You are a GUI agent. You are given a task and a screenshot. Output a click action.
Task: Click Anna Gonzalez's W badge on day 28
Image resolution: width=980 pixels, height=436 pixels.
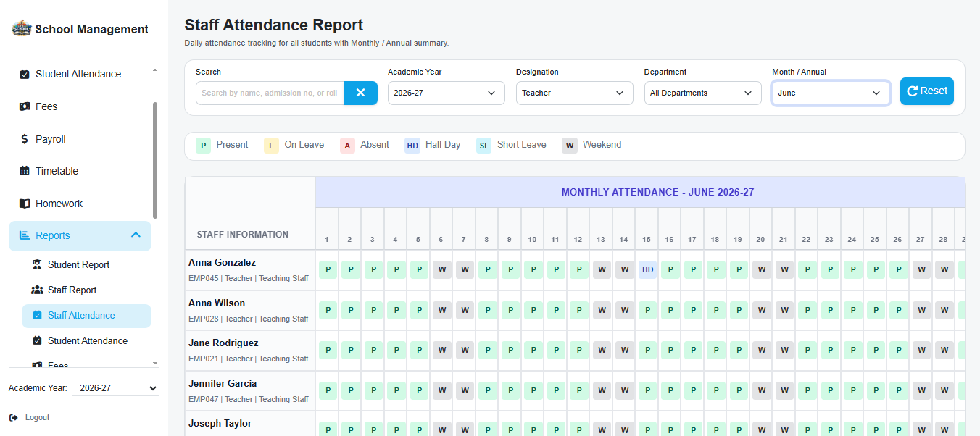click(x=944, y=270)
